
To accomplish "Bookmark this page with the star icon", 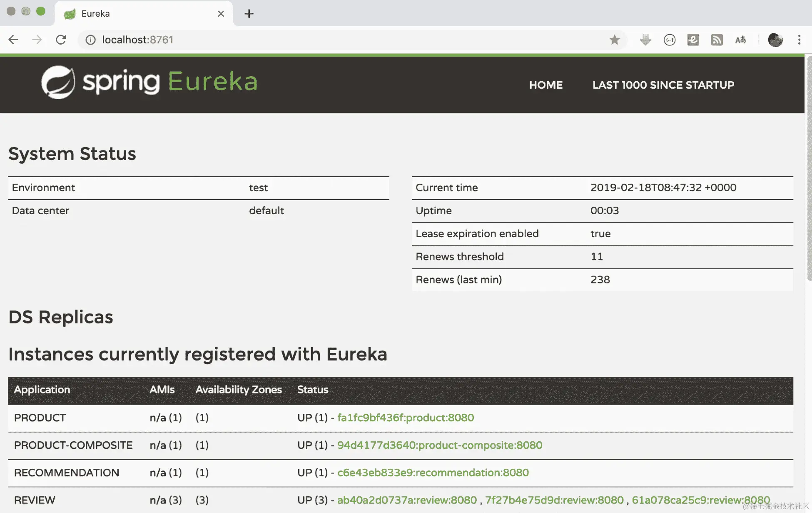I will [614, 40].
